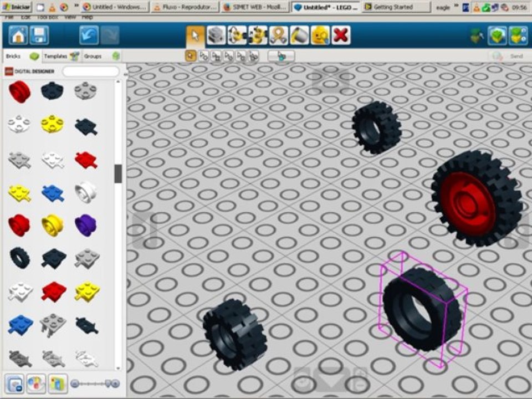Rotate camera right with right viewport arrow
Viewport: 532px width, 399px height.
[518, 232]
